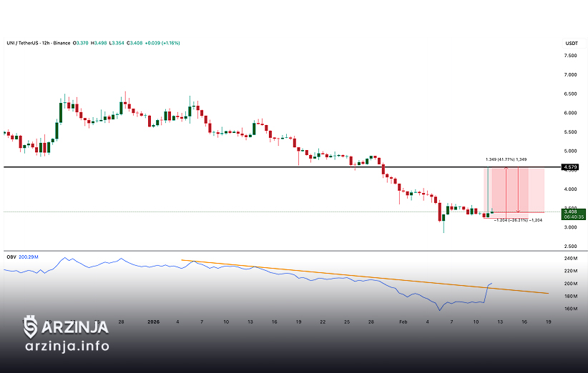Click the 2026 year marker on time axis

pos(153,322)
